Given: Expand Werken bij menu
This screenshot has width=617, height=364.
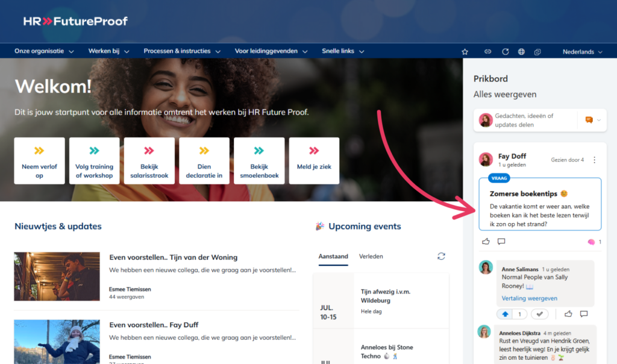Looking at the screenshot, I should [x=108, y=51].
